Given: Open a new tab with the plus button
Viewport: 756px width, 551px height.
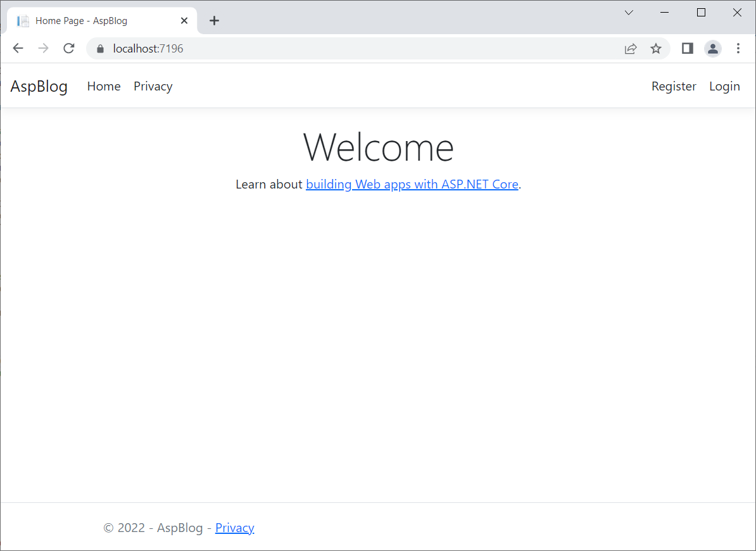Looking at the screenshot, I should click(x=214, y=20).
